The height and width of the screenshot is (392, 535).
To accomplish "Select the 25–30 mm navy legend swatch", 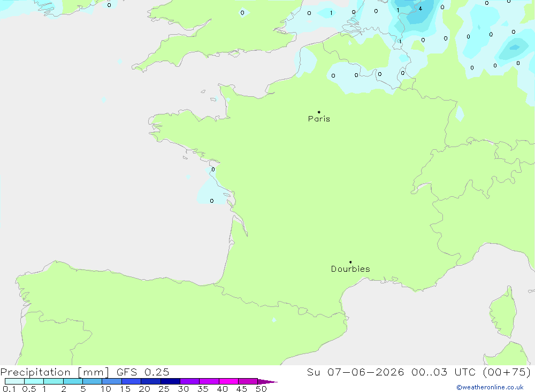I will (170, 381).
